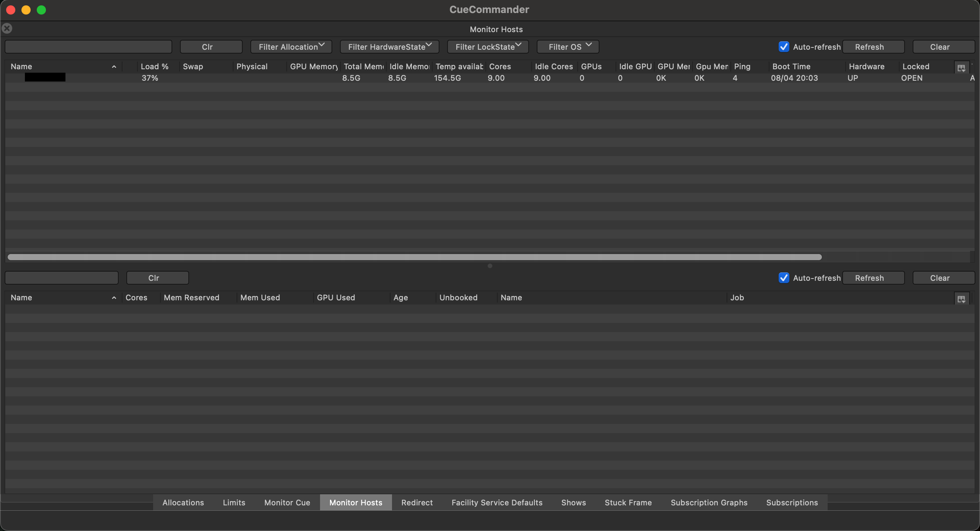Select Monitor Hosts tab
Screen dimensions: 980x531
point(356,503)
